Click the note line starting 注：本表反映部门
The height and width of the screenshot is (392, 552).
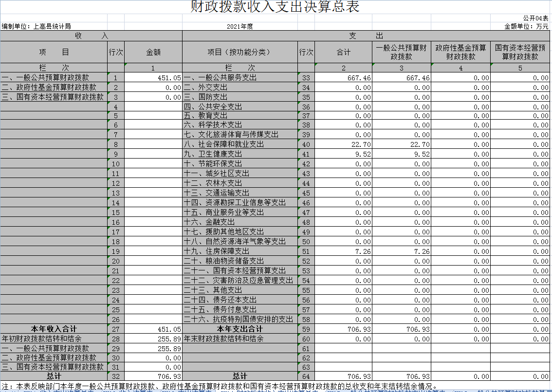pyautogui.click(x=220, y=386)
